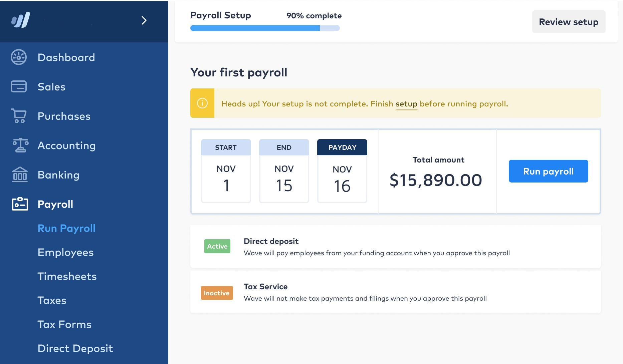
Task: Click the total amount $15,890.00
Action: pos(436,180)
